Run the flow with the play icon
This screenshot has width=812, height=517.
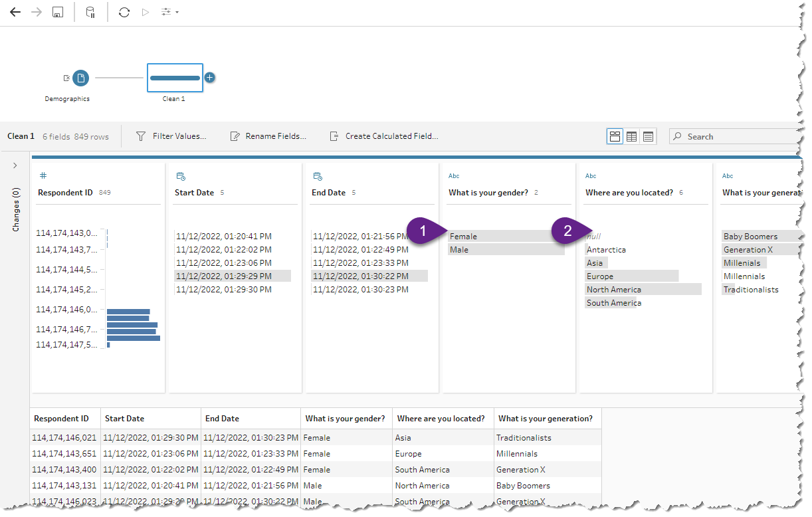(145, 12)
